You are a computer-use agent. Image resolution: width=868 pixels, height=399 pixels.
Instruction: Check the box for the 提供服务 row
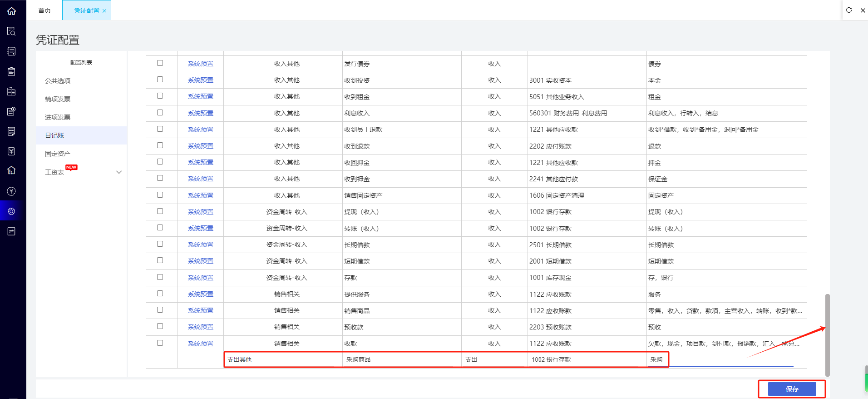point(160,294)
